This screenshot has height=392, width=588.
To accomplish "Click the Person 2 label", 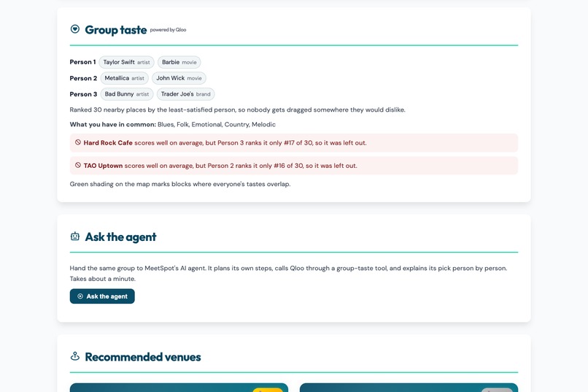I will (83, 78).
